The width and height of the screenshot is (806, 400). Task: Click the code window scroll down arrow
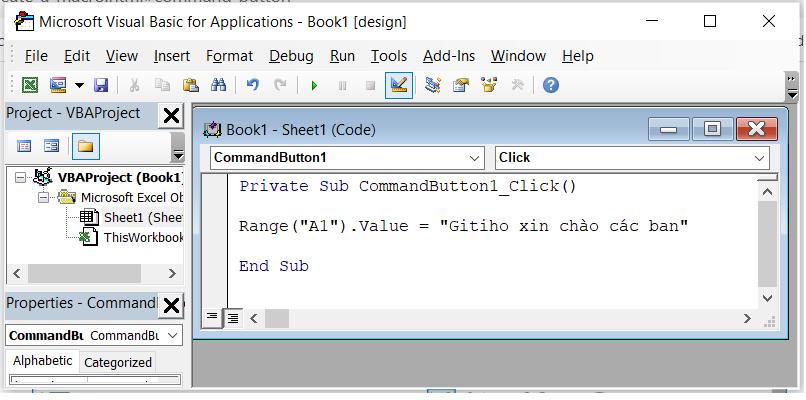pyautogui.click(x=768, y=298)
